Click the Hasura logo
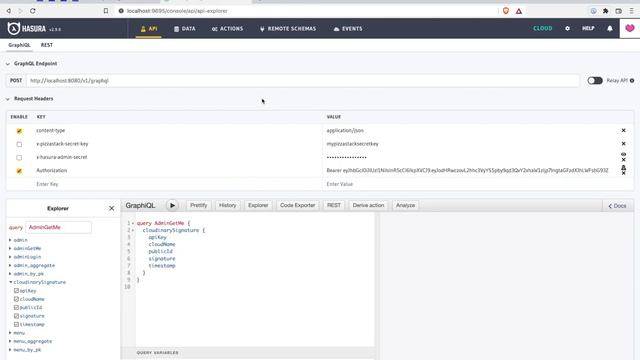 point(27,29)
